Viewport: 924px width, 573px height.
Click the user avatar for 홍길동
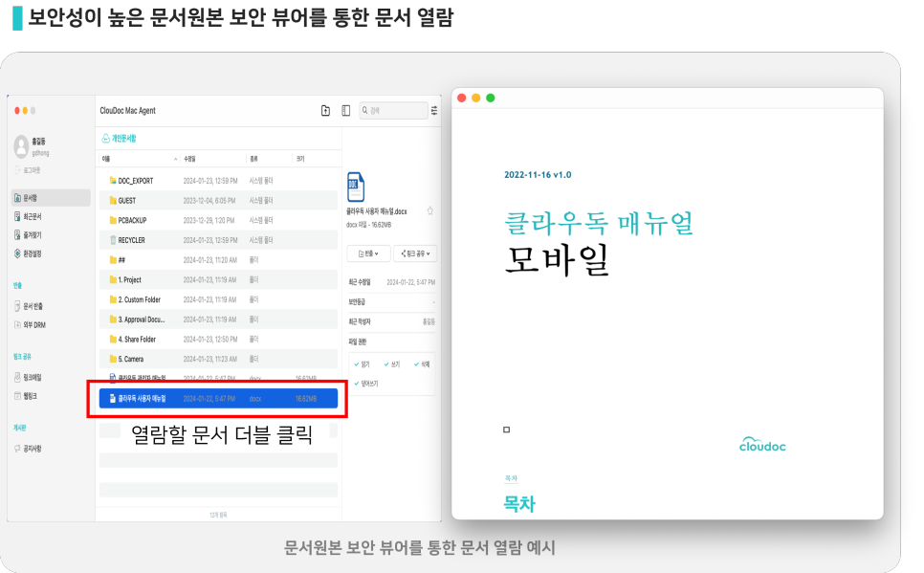(21, 146)
